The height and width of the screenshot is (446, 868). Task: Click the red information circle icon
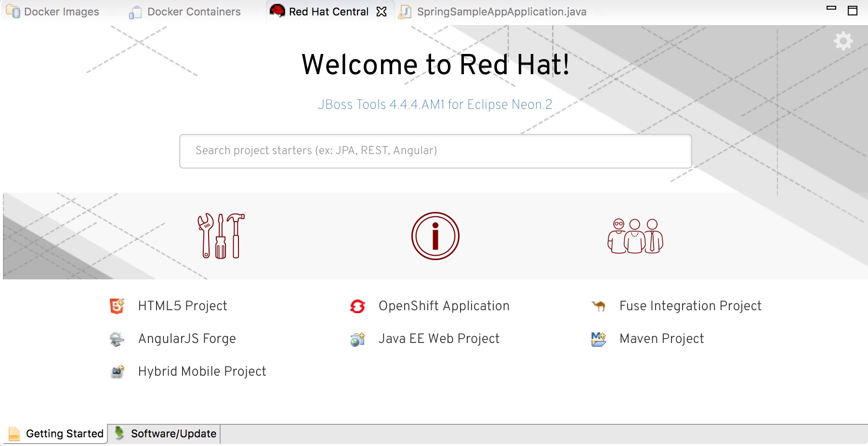pos(435,236)
